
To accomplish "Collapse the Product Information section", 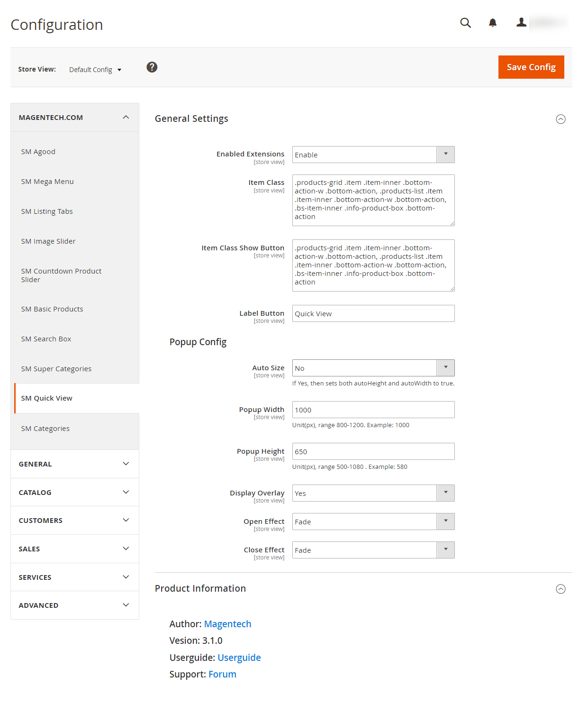I will pos(560,589).
